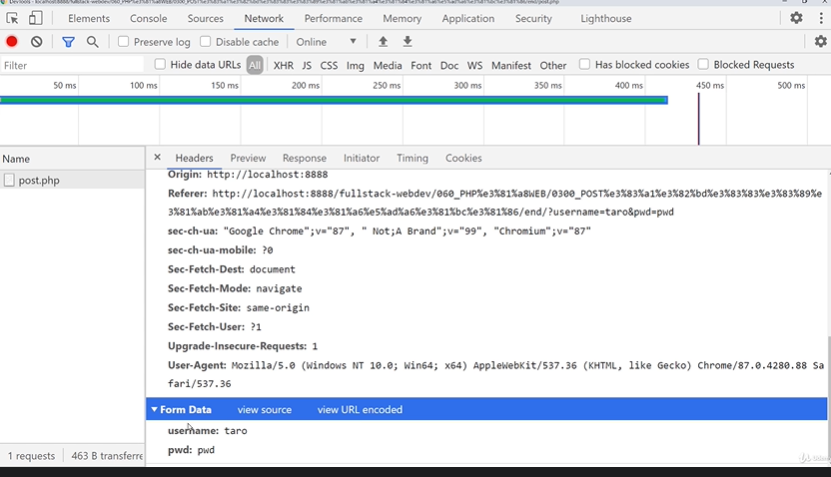
Task: Close the request details pane X
Action: [157, 157]
